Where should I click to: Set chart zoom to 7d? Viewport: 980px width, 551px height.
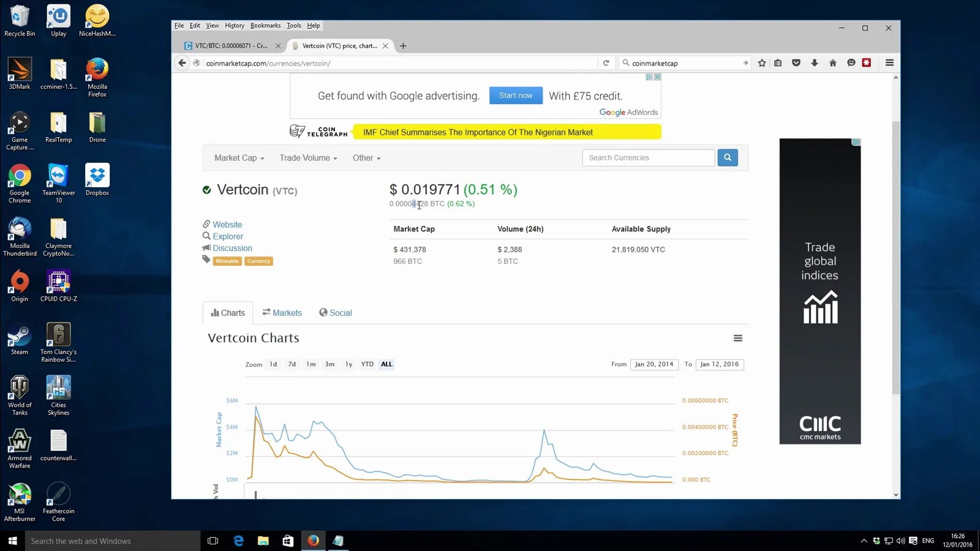292,364
